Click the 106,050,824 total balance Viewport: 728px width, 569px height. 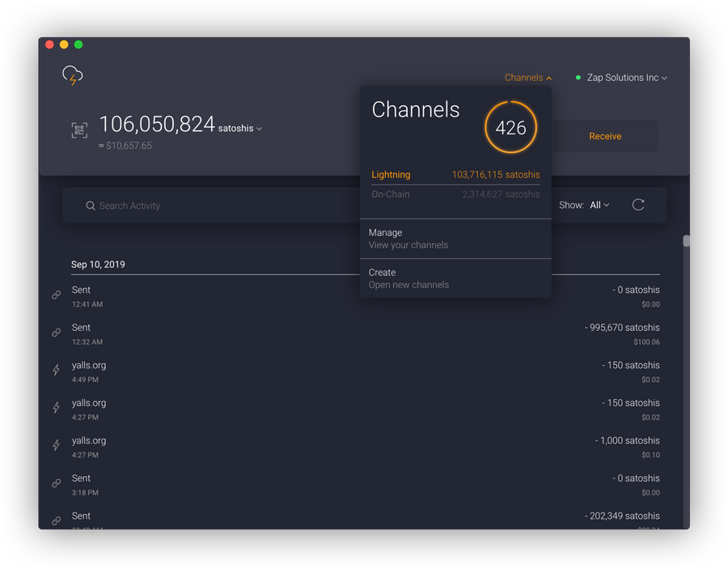[157, 124]
